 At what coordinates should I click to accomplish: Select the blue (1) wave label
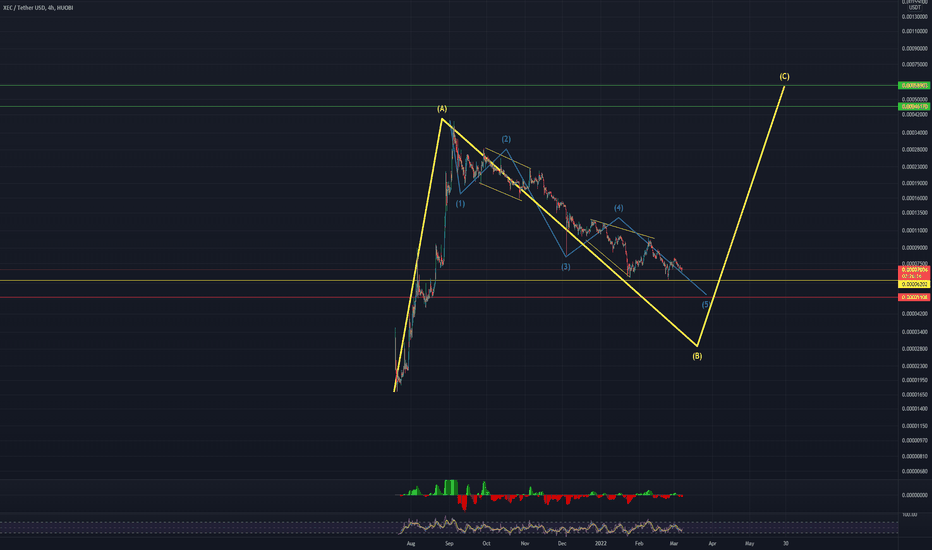tap(460, 204)
